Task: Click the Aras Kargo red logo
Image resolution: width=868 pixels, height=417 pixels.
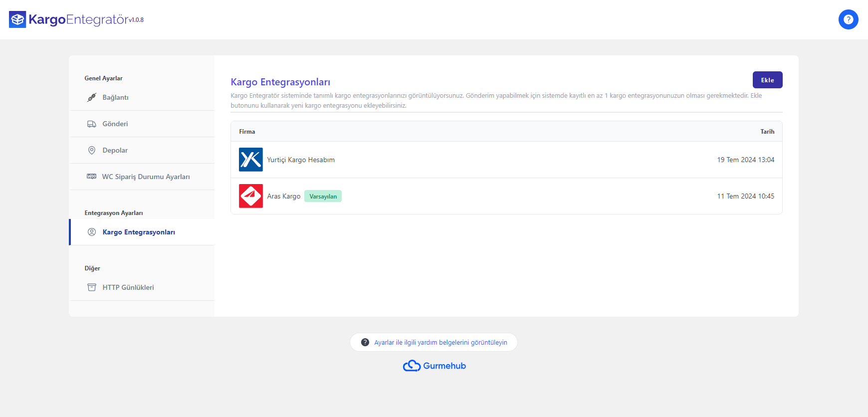Action: pos(251,196)
